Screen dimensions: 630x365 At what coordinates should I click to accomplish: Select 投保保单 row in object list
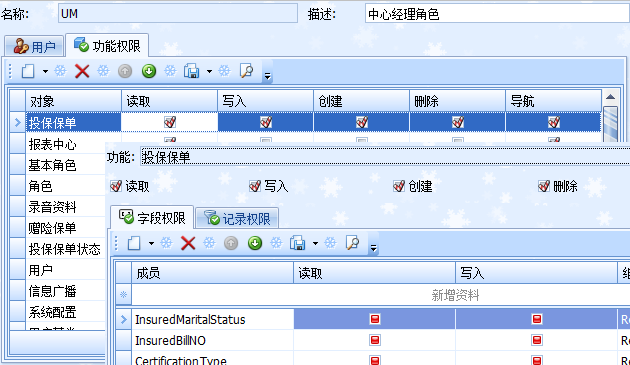point(74,122)
